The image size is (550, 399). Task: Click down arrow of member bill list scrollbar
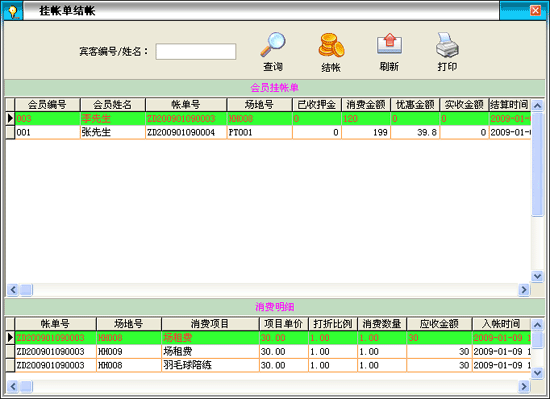537,276
